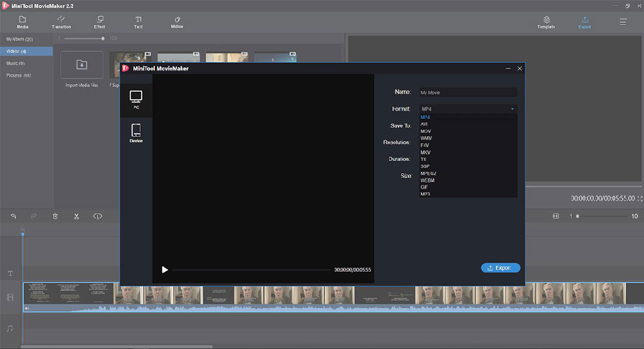Click the video track film icon

(x=10, y=297)
